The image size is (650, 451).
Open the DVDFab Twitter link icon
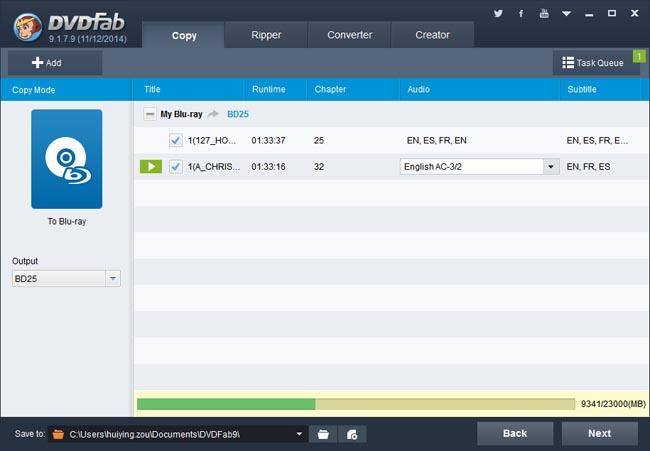click(498, 14)
